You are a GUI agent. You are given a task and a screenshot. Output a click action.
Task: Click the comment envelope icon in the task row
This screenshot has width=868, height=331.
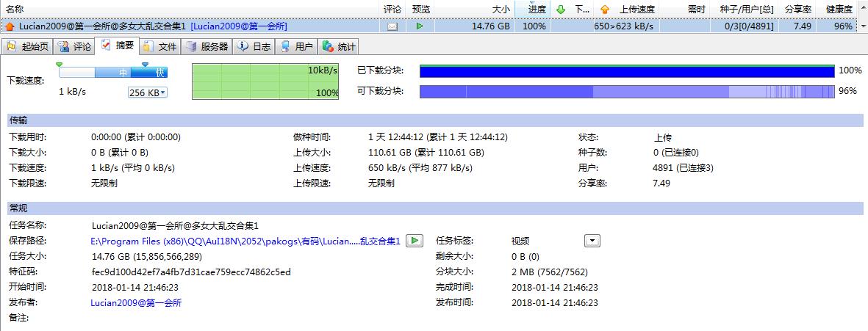tap(392, 26)
